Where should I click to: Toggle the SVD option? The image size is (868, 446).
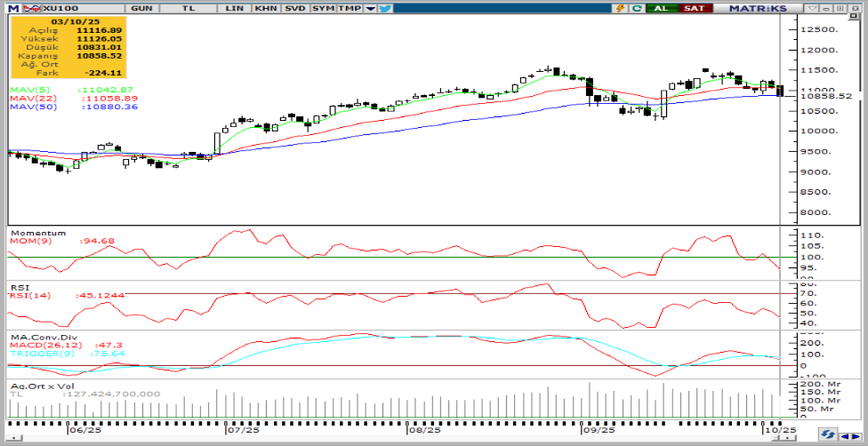294,8
